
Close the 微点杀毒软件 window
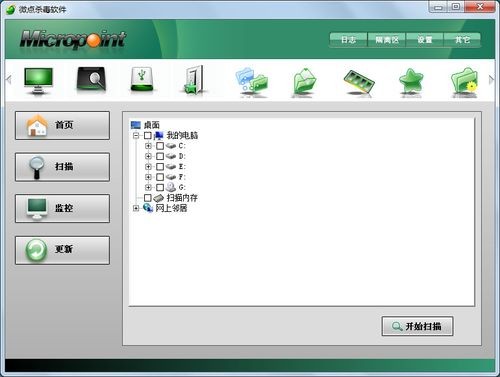point(480,7)
